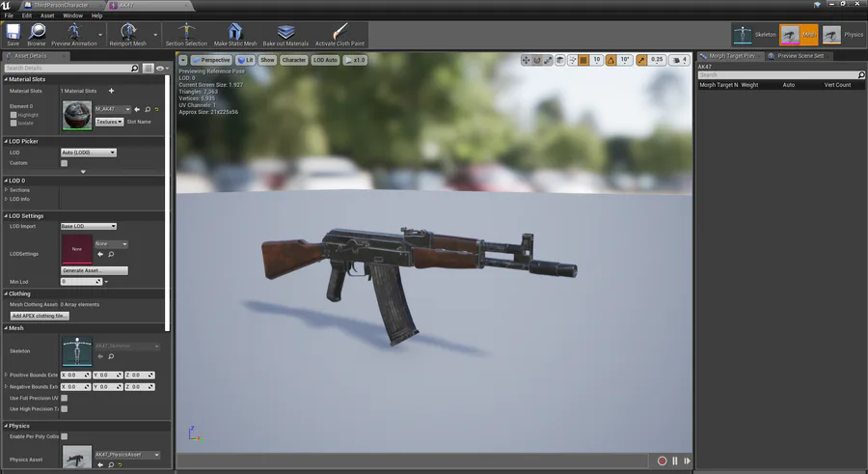Find M_AK47 material in Content Browser
868x474 pixels.
(148, 109)
